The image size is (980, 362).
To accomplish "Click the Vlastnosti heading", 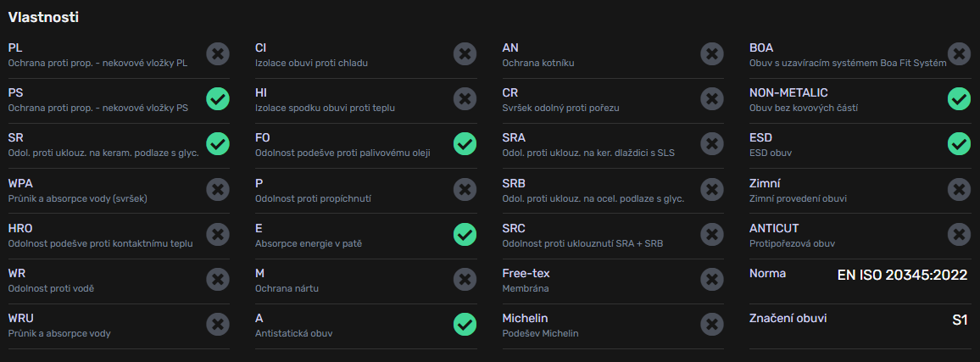I will coord(43,18).
